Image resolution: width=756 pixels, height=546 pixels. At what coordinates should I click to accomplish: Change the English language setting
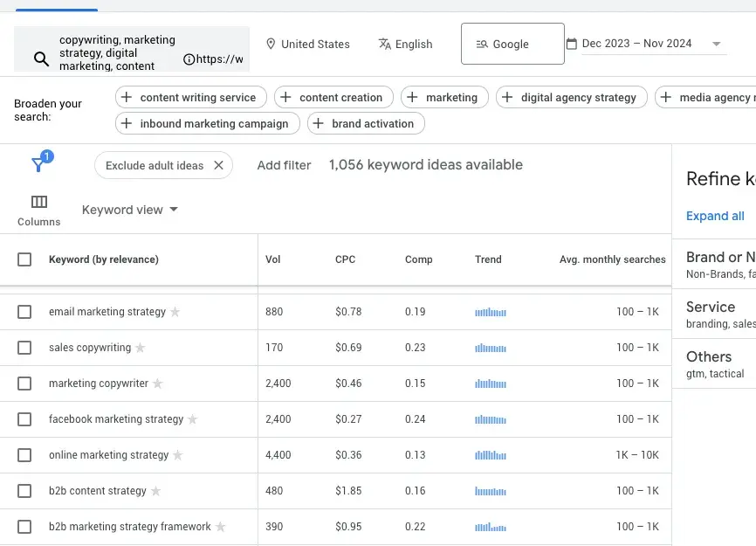pos(405,44)
